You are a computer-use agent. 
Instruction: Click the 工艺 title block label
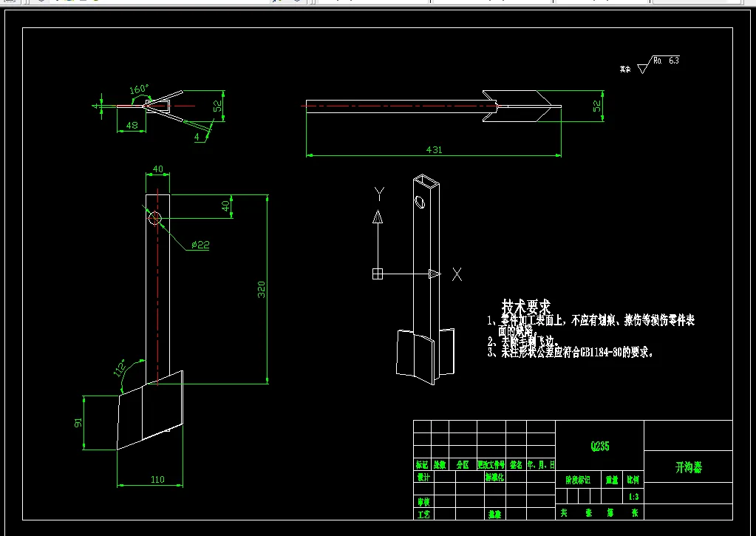(x=423, y=515)
